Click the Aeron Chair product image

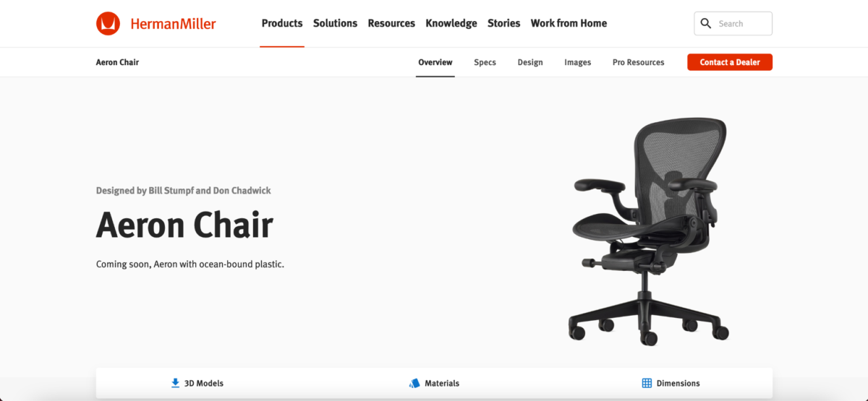pyautogui.click(x=647, y=231)
